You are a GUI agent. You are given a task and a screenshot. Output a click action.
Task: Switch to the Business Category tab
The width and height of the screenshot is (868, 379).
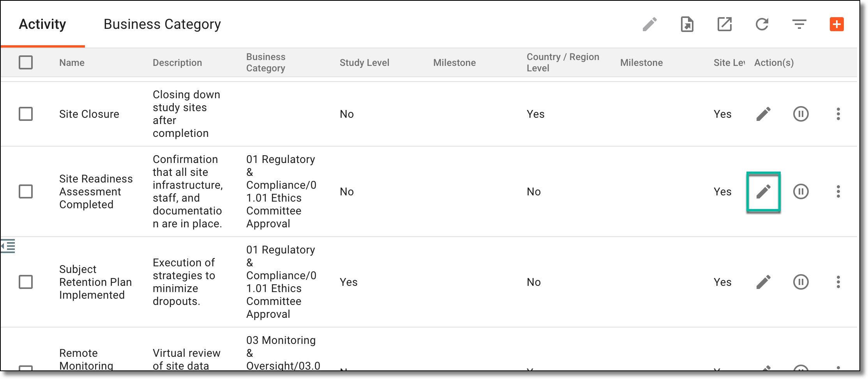pos(162,24)
